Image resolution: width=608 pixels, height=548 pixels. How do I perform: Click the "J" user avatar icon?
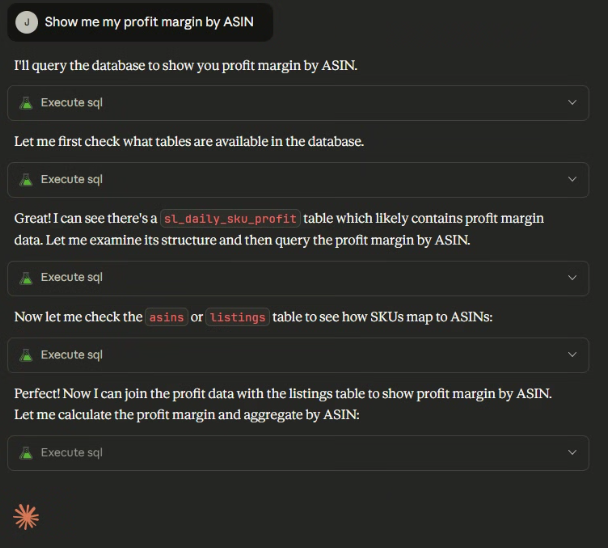coord(27,22)
